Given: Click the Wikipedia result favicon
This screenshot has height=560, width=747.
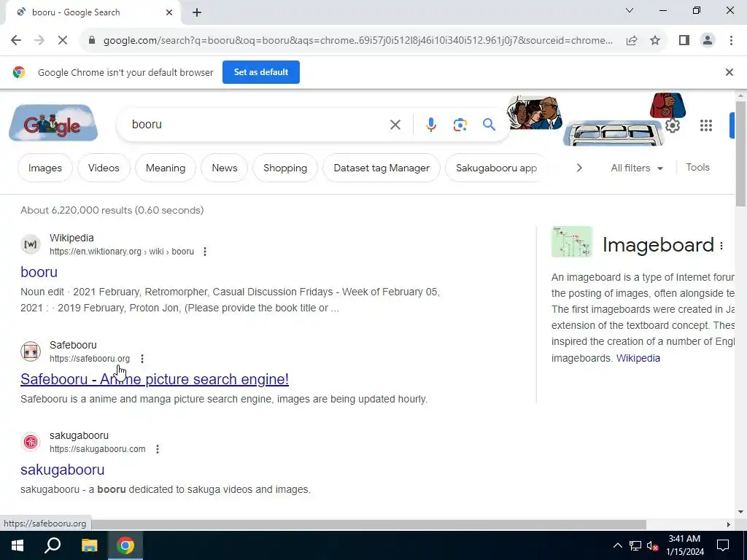Looking at the screenshot, I should [31, 244].
